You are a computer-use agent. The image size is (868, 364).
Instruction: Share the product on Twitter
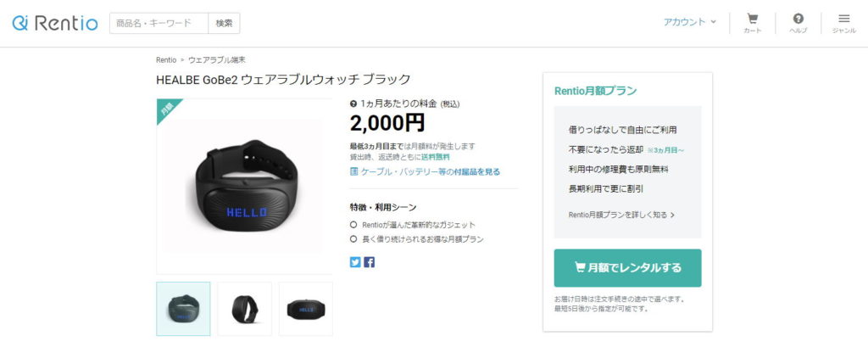pos(355,263)
